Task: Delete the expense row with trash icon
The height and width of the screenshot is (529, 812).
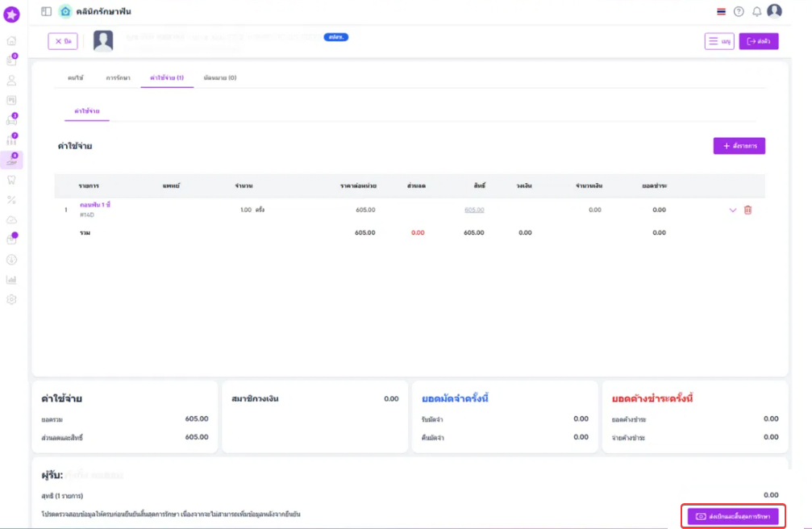Action: point(747,210)
